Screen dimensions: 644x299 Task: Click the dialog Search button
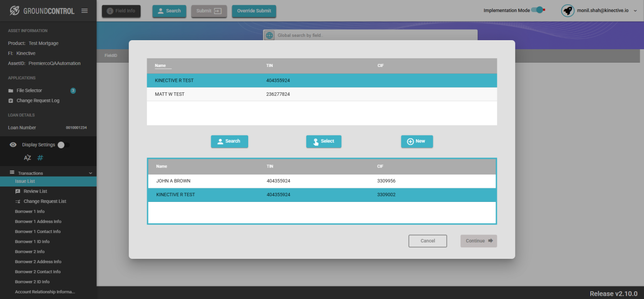230,142
